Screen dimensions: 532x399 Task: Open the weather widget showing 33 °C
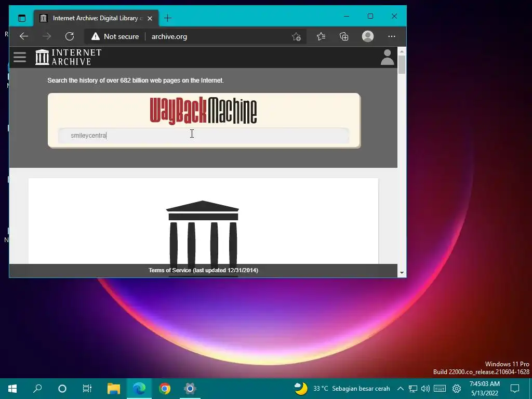[342, 389]
